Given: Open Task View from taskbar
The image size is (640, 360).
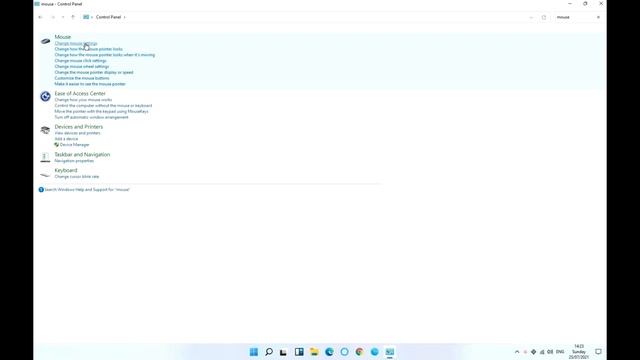Looking at the screenshot, I should (284, 352).
